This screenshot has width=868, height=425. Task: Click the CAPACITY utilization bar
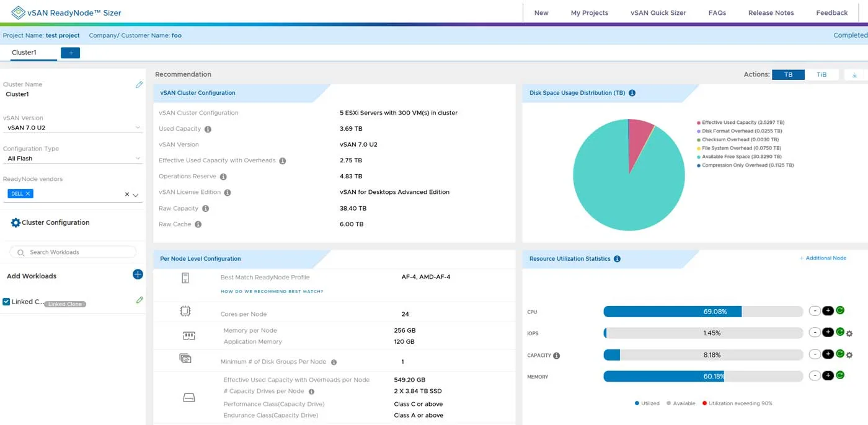coord(703,355)
